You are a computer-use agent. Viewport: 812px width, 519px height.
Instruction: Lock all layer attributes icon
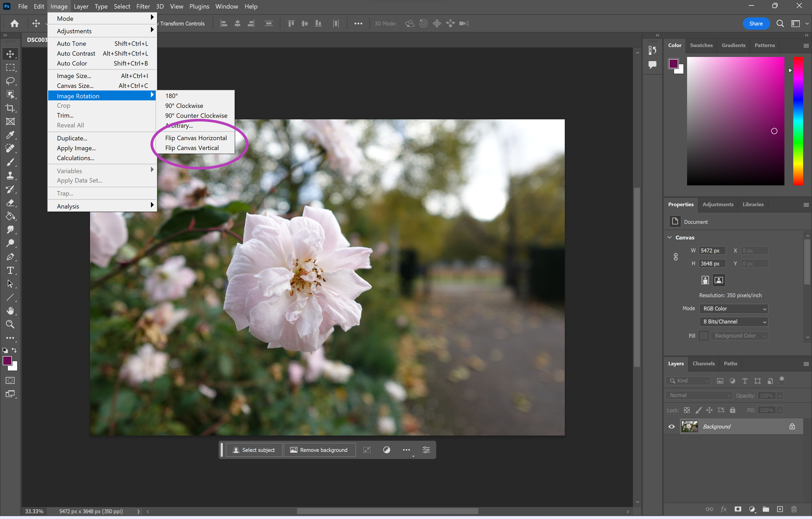(732, 410)
